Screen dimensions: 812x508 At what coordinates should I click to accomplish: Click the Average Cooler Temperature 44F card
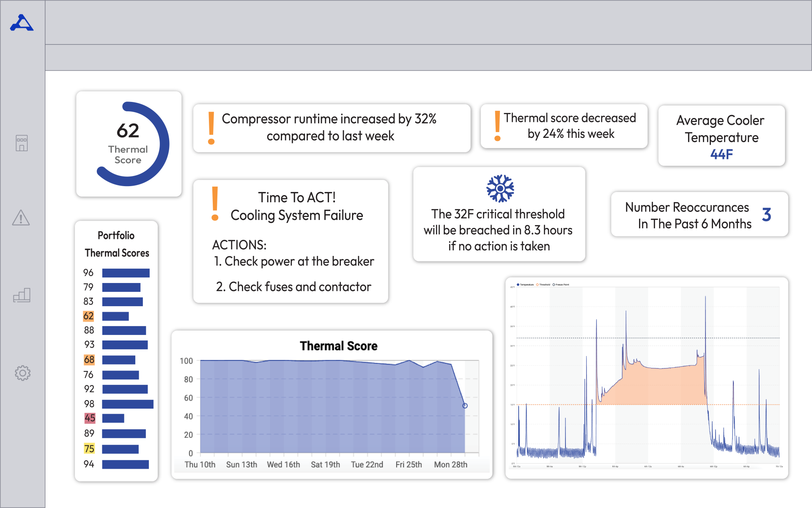click(721, 136)
